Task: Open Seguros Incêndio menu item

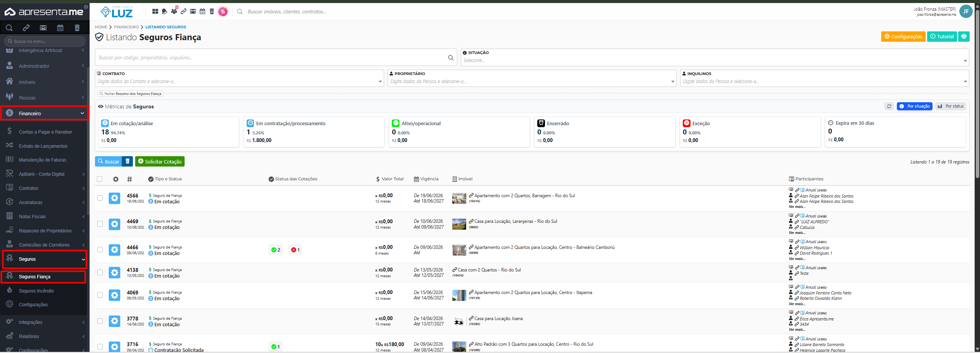Action: [36, 291]
